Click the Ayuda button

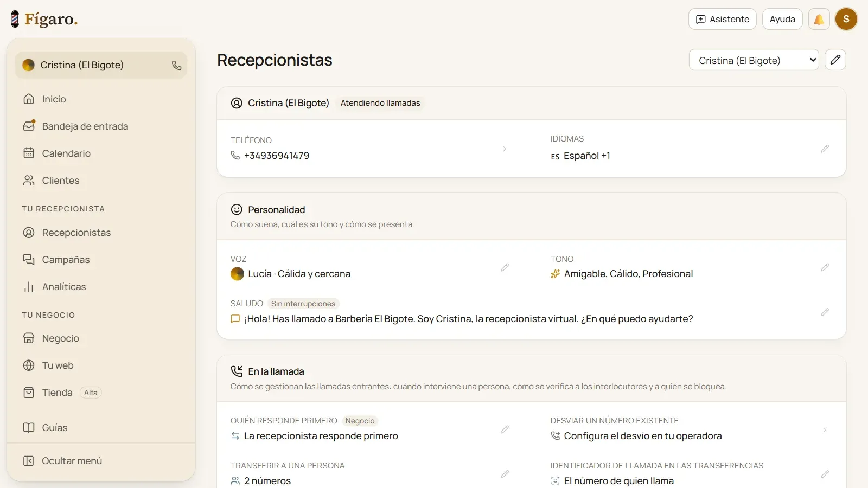[x=782, y=19]
